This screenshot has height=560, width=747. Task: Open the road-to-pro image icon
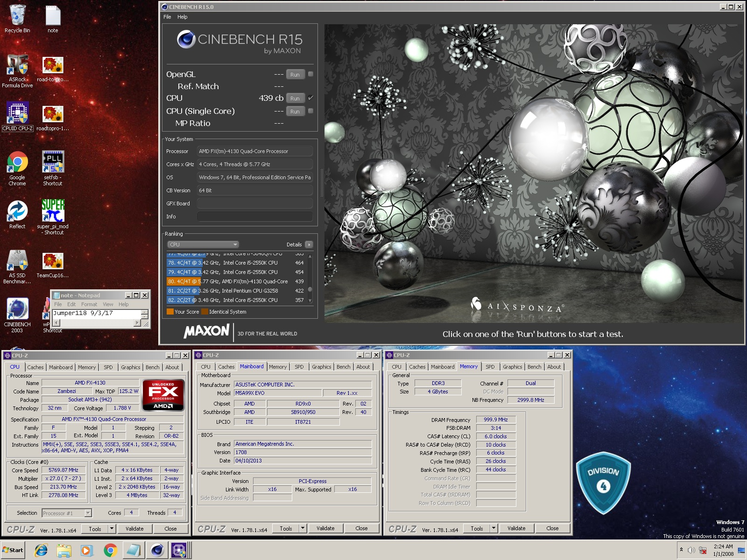pos(53,68)
